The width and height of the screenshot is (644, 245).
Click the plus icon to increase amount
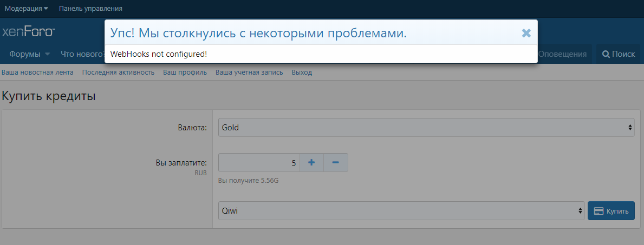coord(311,163)
